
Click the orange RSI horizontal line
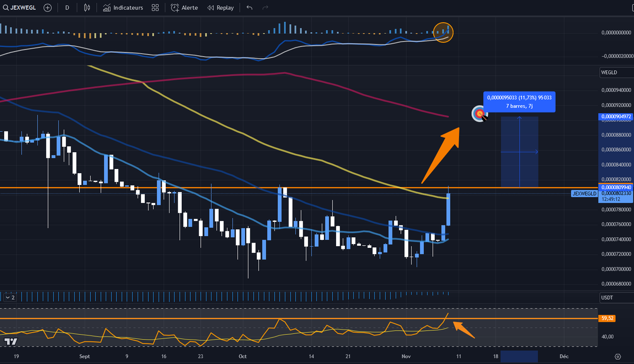point(299,319)
